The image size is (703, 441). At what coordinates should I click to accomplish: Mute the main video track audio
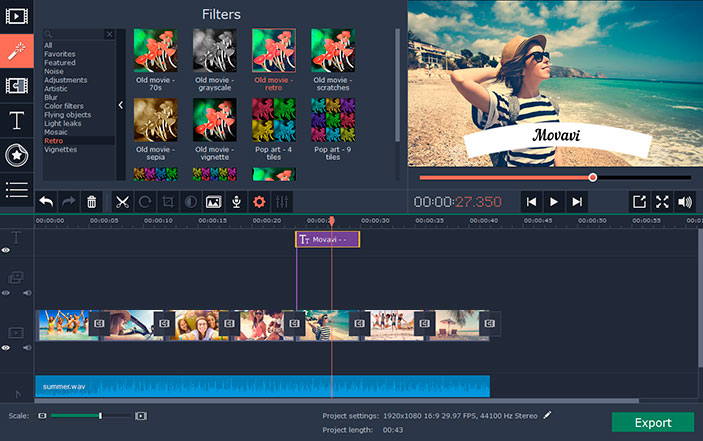(x=26, y=347)
